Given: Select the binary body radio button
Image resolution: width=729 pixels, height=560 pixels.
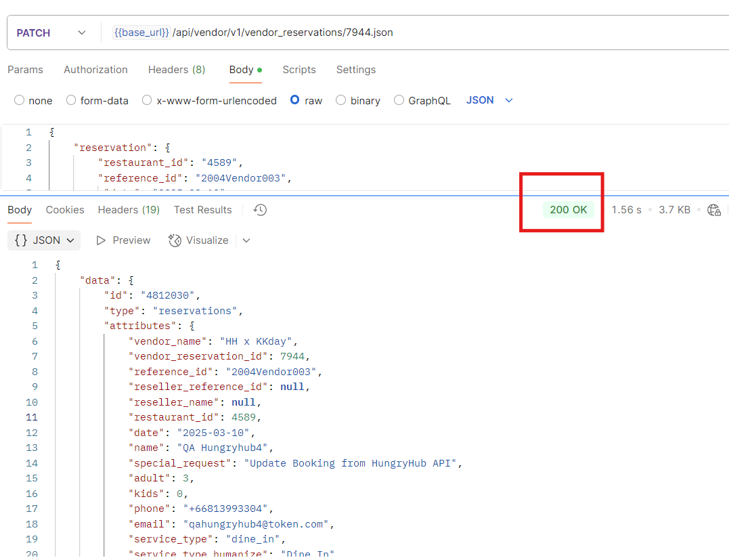Looking at the screenshot, I should click(340, 100).
